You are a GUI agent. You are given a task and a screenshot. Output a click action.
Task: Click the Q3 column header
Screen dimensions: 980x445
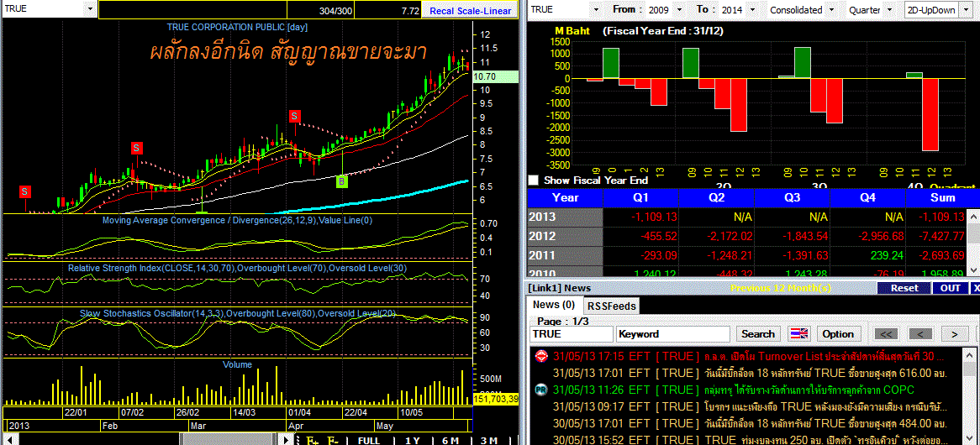click(792, 198)
